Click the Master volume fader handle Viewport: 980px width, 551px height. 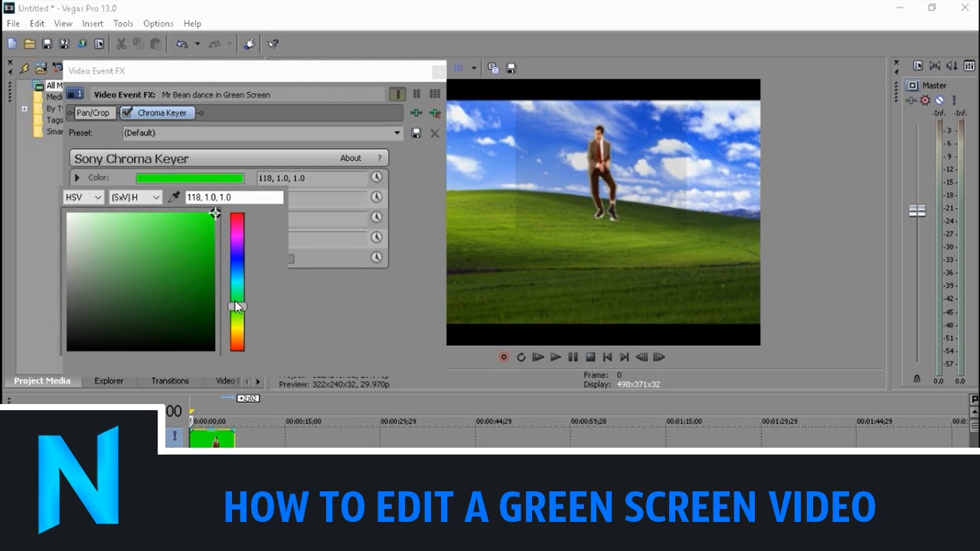917,210
